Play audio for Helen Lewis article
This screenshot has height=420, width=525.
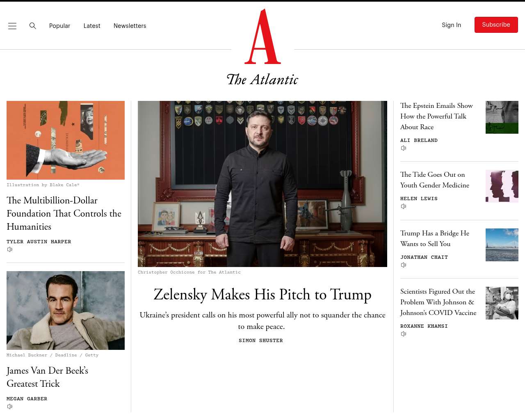404,206
